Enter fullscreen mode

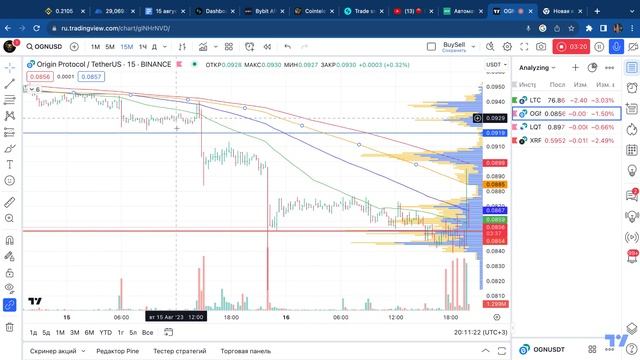pos(524,47)
